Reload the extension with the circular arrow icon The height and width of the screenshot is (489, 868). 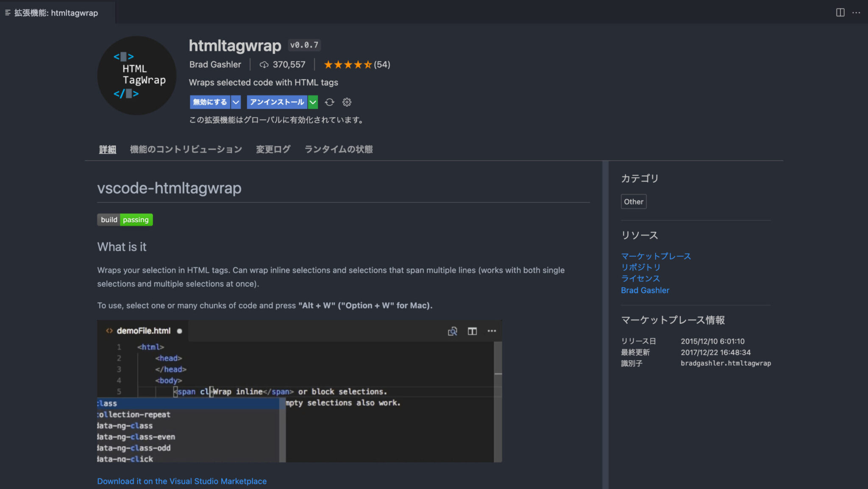329,102
